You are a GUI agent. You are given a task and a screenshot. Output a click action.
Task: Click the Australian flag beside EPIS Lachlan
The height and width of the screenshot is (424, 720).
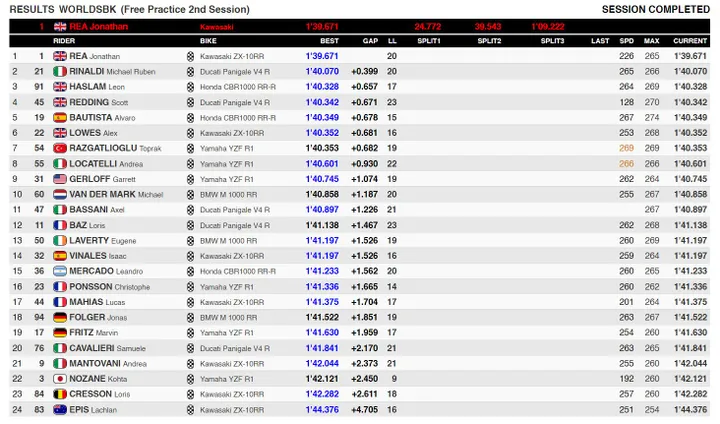pos(60,410)
